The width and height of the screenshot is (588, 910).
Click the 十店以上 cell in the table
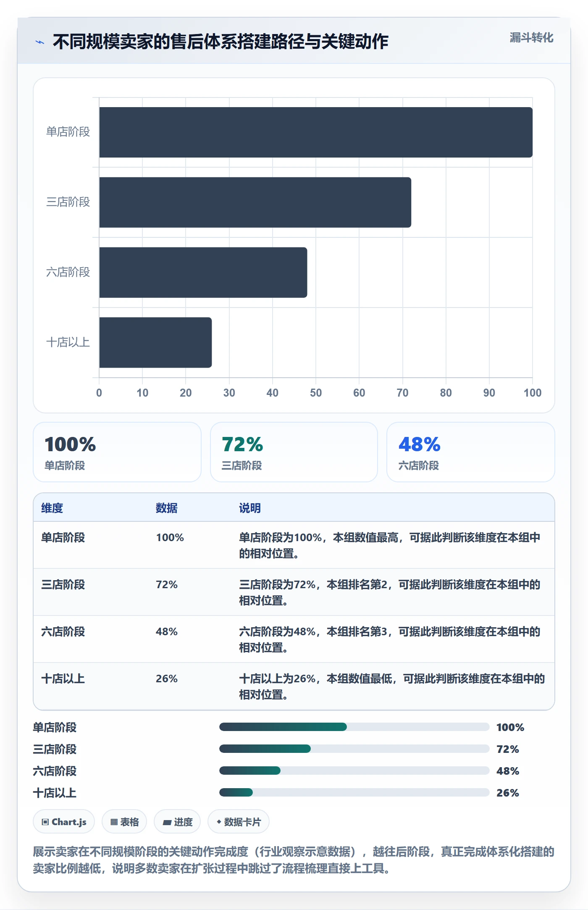pos(63,679)
